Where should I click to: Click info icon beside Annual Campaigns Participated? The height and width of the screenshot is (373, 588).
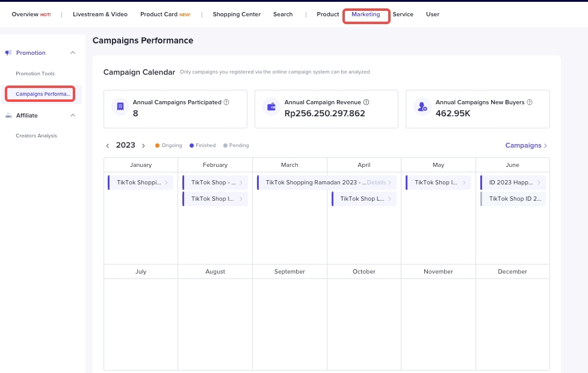point(226,102)
